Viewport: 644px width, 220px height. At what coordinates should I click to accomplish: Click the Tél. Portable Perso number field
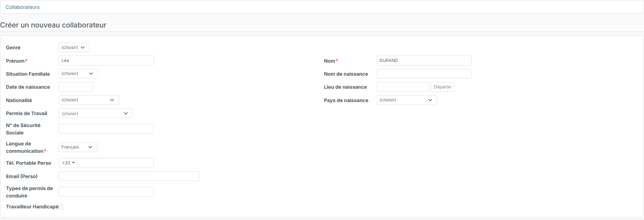pyautogui.click(x=116, y=163)
